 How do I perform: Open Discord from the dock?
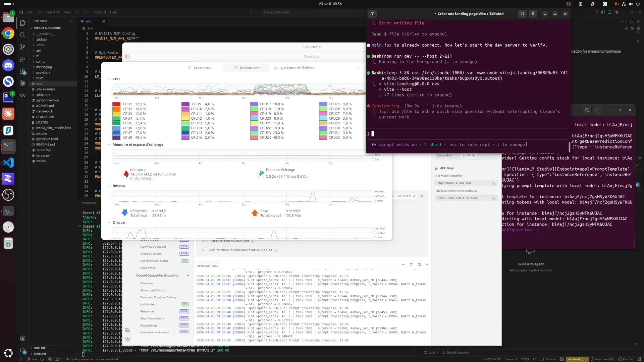(x=8, y=65)
